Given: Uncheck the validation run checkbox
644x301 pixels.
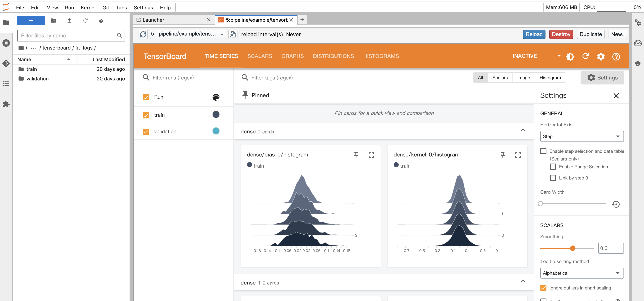Looking at the screenshot, I should 146,132.
